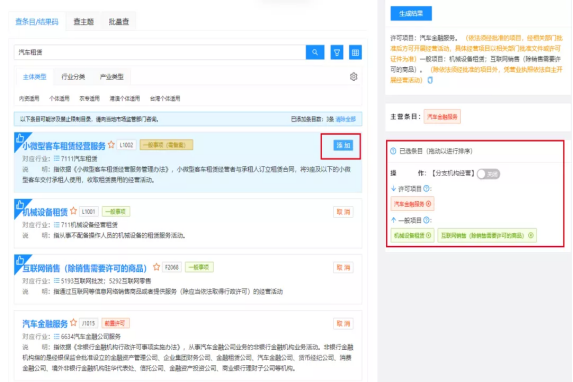Filter by 台湾个体适用
This screenshot has height=382, width=573.
pyautogui.click(x=165, y=98)
